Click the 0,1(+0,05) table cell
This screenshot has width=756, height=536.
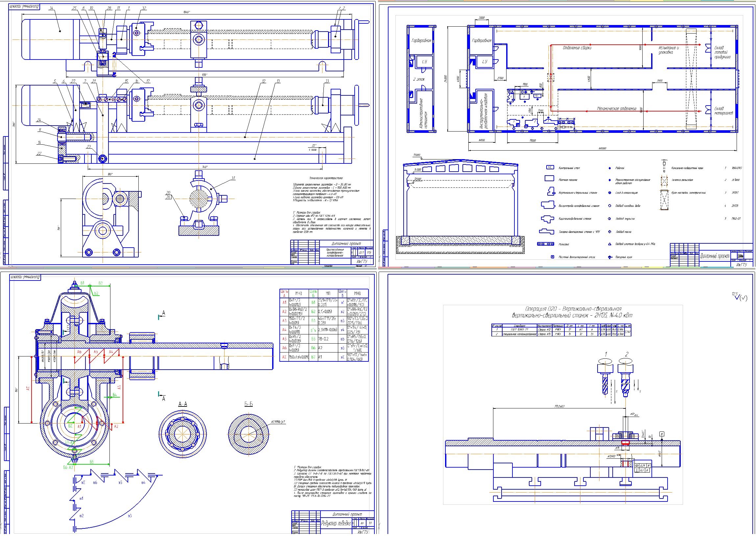(328, 311)
